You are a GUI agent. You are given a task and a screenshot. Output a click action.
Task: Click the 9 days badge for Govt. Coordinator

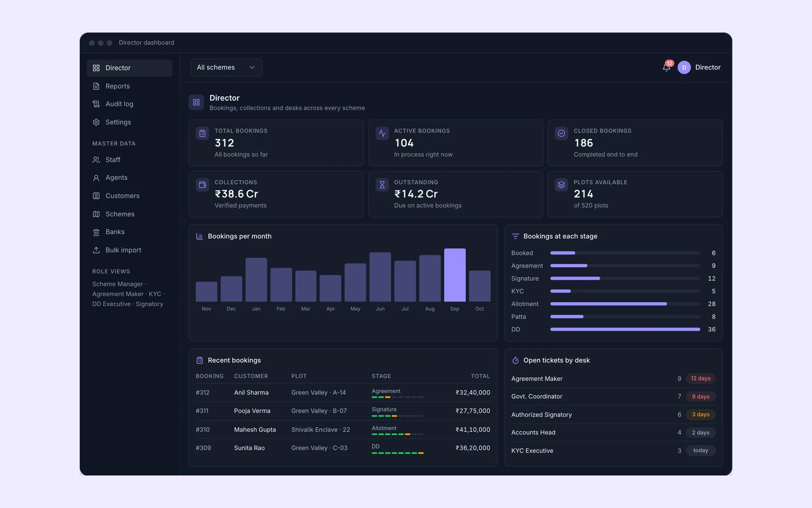click(701, 397)
